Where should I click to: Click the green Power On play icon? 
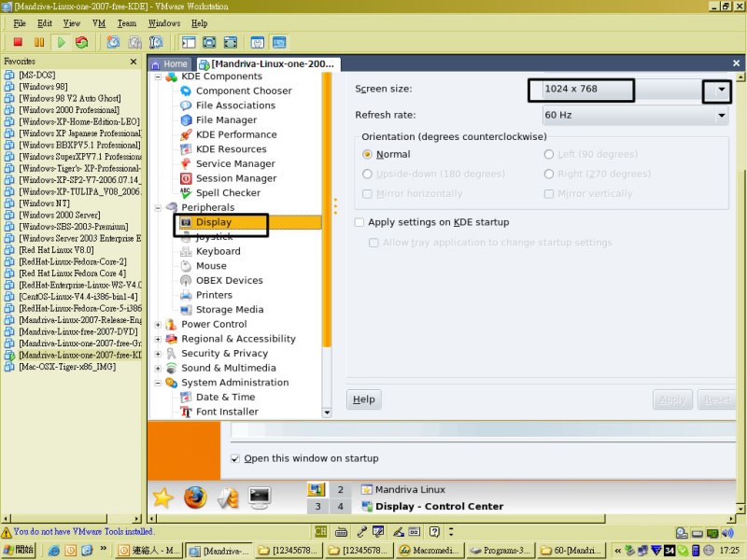(x=61, y=42)
